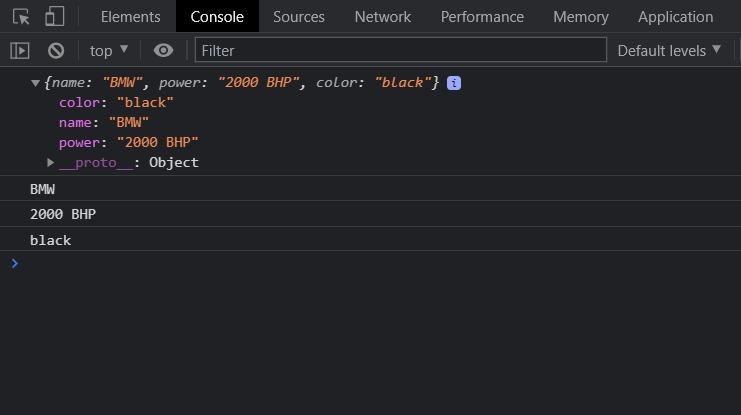Click the object preview summary line
Screen dimensions: 741x415
pyautogui.click(x=241, y=83)
